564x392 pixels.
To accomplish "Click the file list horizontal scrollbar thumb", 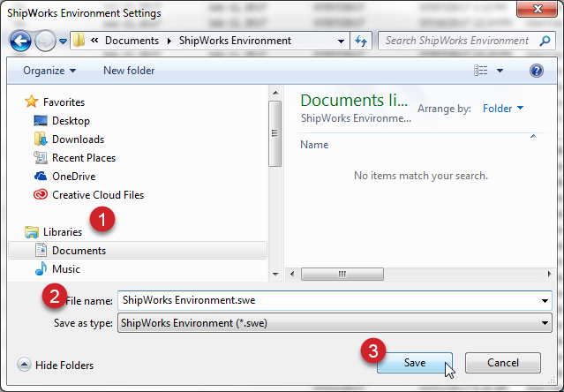I will pyautogui.click(x=342, y=274).
